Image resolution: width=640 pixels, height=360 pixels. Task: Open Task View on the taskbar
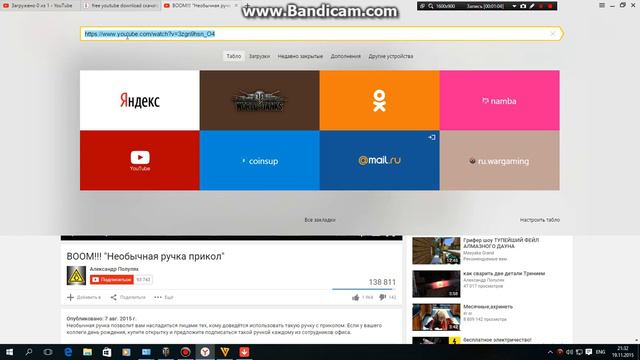[48, 352]
